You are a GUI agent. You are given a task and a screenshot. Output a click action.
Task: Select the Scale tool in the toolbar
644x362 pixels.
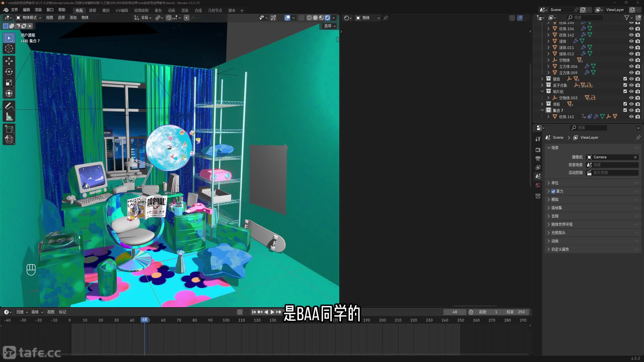[x=9, y=82]
